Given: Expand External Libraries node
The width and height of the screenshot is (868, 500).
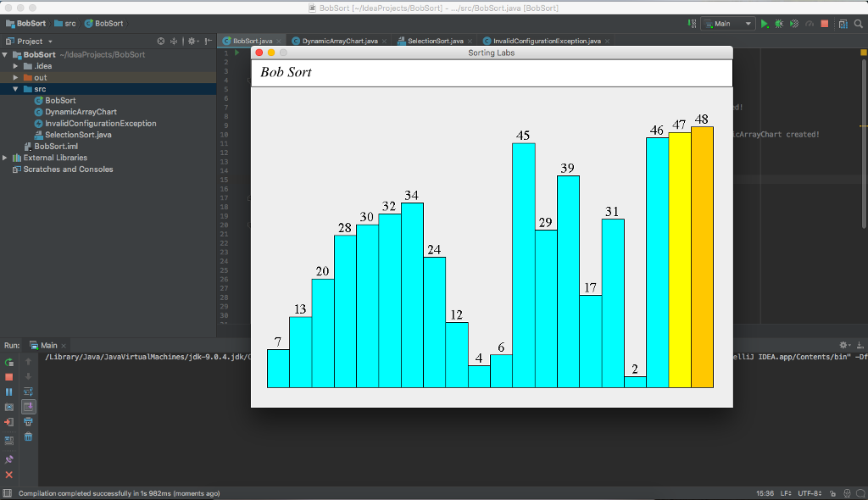Looking at the screenshot, I should 6,158.
